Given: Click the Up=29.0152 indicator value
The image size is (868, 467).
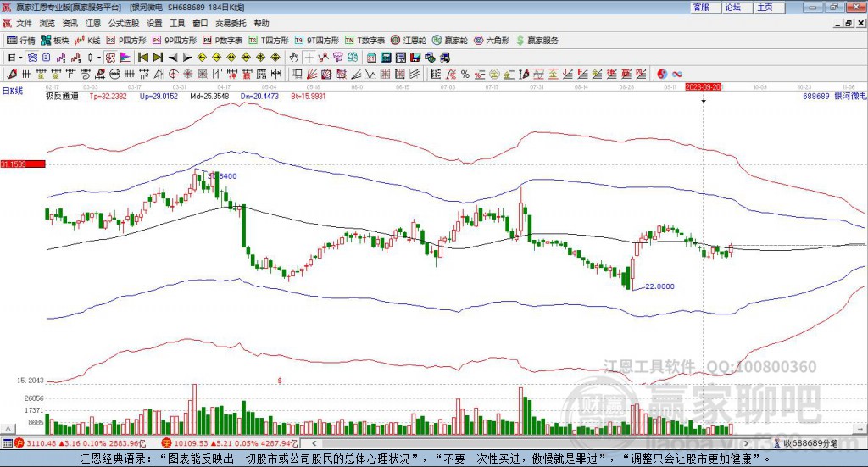Looking at the screenshot, I should pos(159,97).
